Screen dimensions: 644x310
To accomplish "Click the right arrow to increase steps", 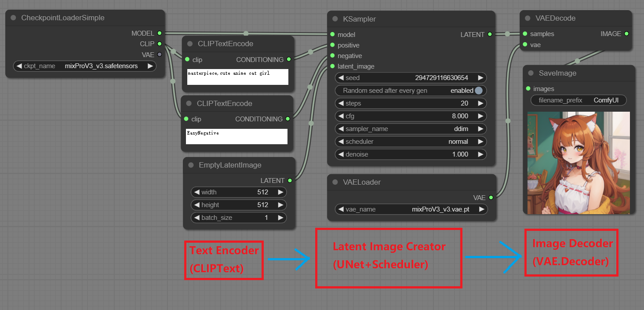I will click(481, 103).
